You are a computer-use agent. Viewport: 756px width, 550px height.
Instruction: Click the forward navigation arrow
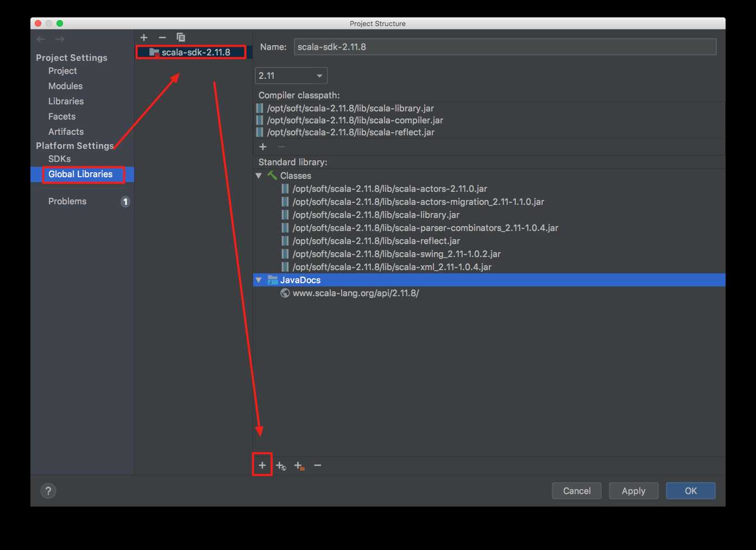(60, 39)
